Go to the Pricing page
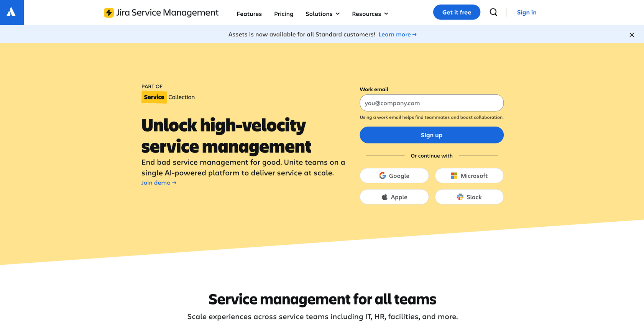The width and height of the screenshot is (644, 331). point(284,14)
